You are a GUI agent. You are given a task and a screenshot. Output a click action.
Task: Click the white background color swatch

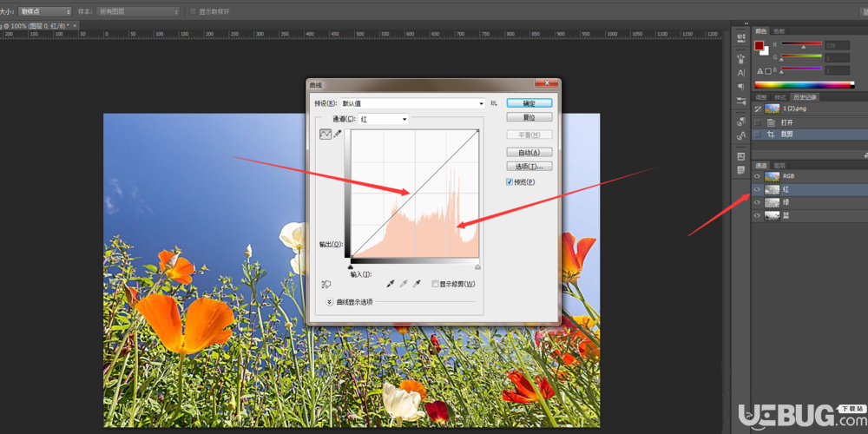(x=766, y=51)
